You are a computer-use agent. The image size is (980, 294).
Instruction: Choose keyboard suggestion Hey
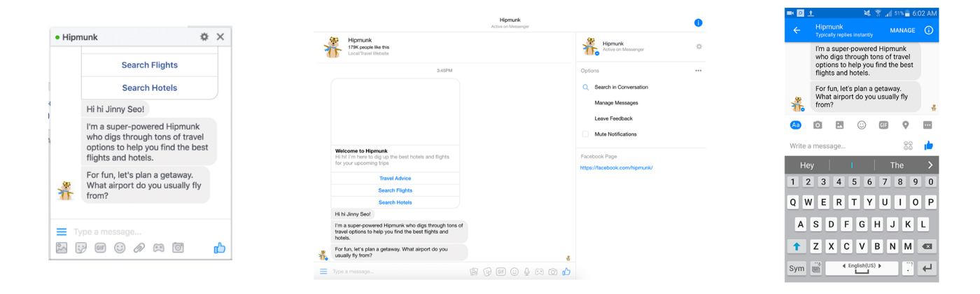[x=807, y=165]
